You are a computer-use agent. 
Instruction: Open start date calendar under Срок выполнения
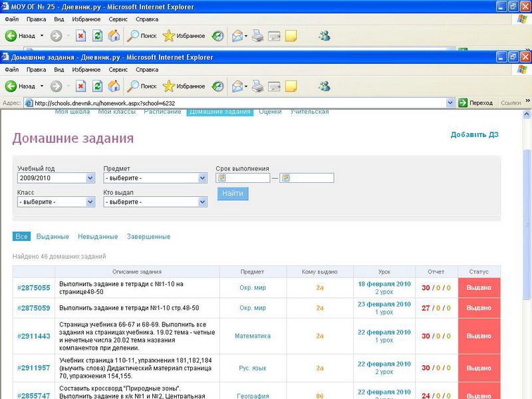click(222, 178)
